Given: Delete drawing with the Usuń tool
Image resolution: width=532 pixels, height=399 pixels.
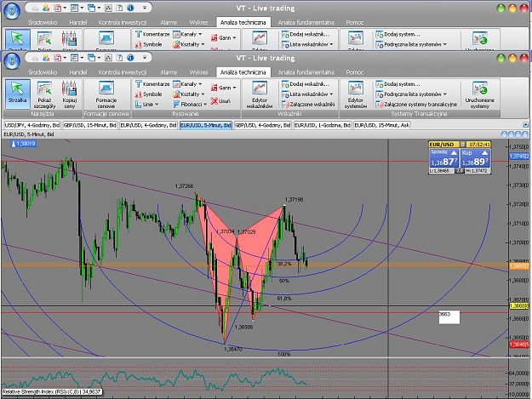Looking at the screenshot, I should tap(220, 101).
